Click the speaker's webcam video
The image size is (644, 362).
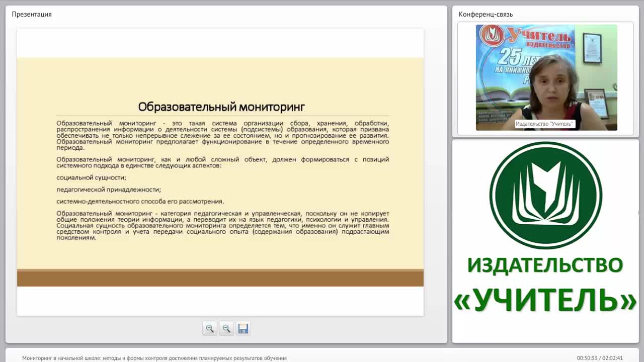pos(546,77)
